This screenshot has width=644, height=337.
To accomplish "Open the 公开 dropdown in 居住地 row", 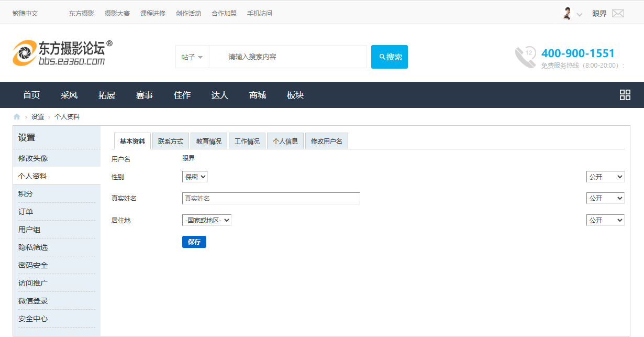I will pyautogui.click(x=605, y=220).
